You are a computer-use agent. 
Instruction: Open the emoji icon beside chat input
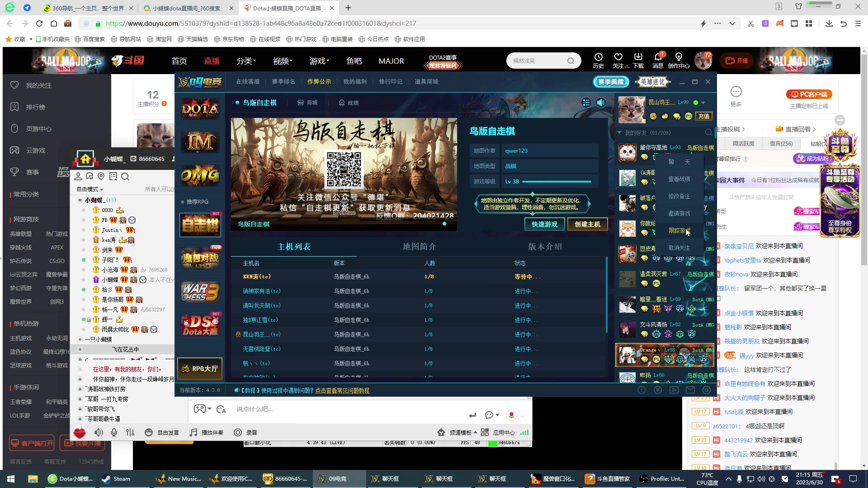[x=221, y=409]
